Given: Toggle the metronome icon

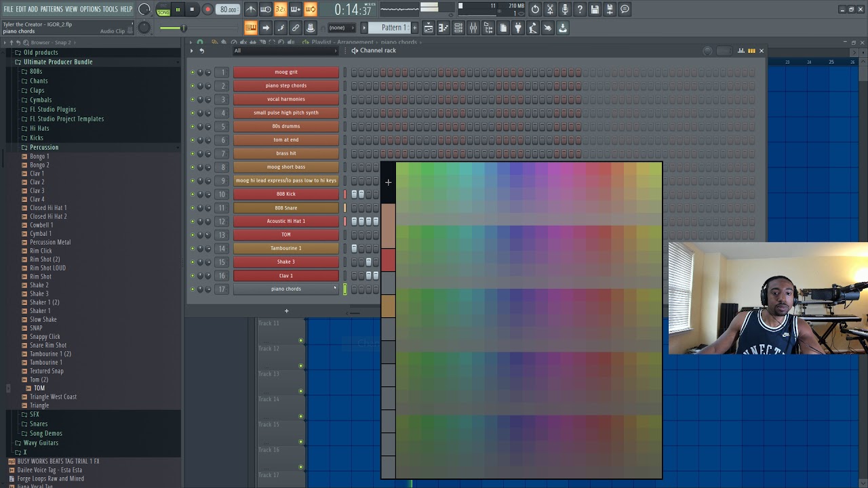Looking at the screenshot, I should (x=251, y=9).
